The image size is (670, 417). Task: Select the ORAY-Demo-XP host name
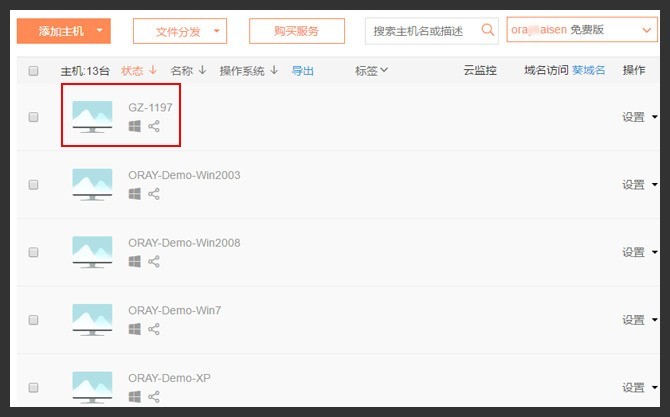[x=169, y=378]
